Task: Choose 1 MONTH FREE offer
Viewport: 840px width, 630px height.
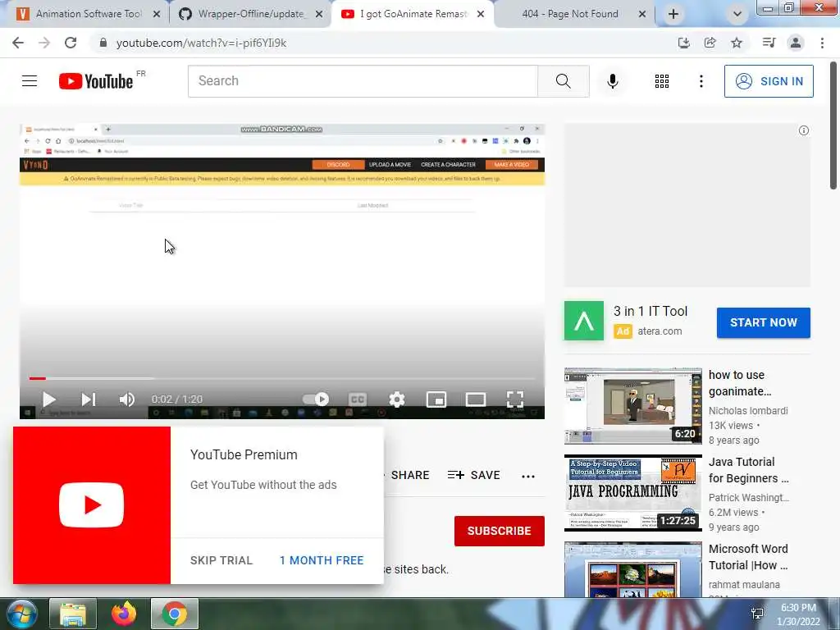Action: tap(322, 560)
